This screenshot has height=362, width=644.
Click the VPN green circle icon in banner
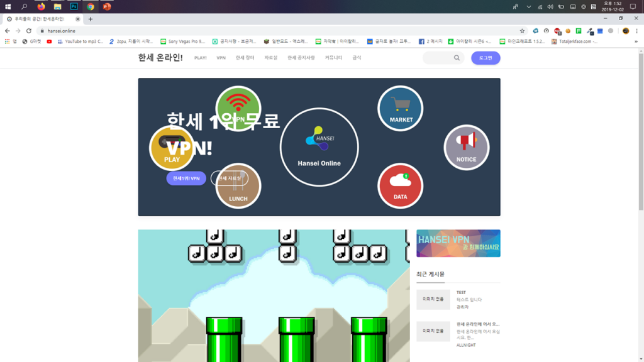point(238,107)
